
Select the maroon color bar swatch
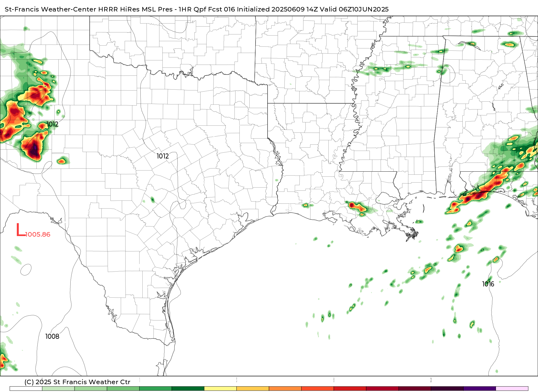pyautogui.click(x=415, y=389)
